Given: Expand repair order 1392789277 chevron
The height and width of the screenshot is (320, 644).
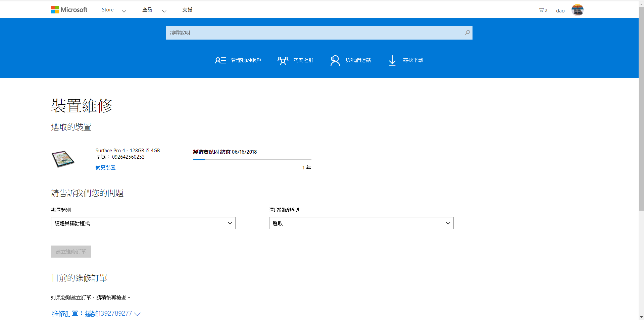Looking at the screenshot, I should point(137,314).
